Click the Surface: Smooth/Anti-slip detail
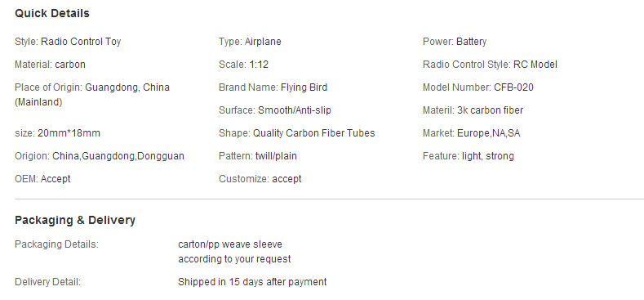644x300 pixels. 275,110
